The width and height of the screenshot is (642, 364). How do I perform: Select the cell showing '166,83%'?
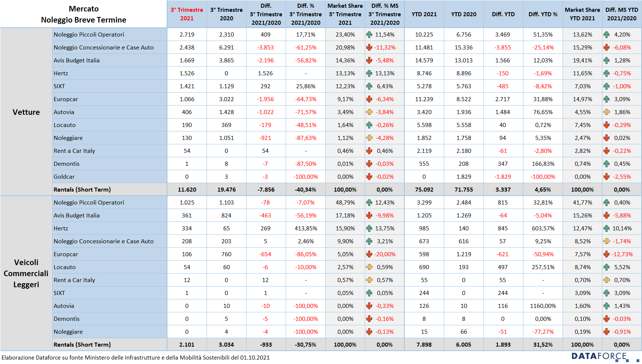click(543, 164)
